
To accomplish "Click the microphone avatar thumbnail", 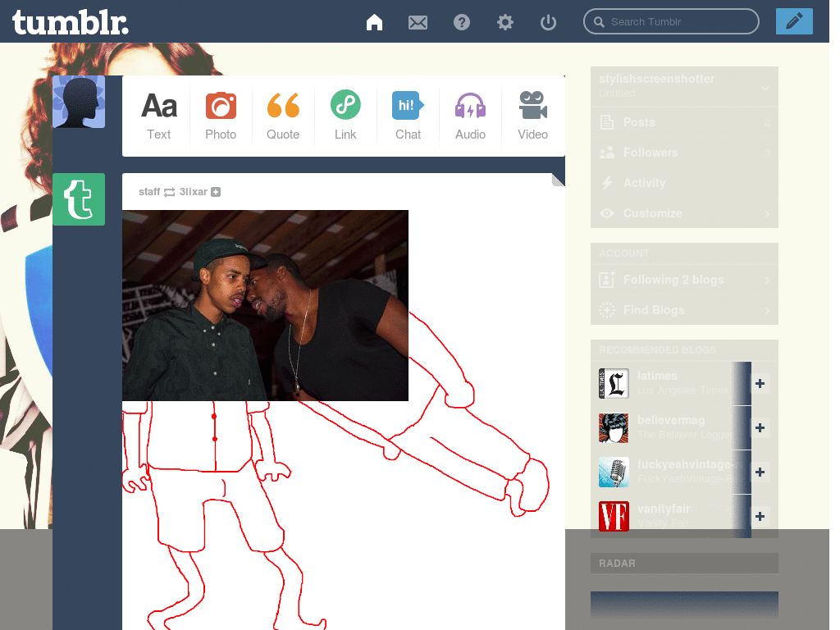I will click(x=614, y=472).
